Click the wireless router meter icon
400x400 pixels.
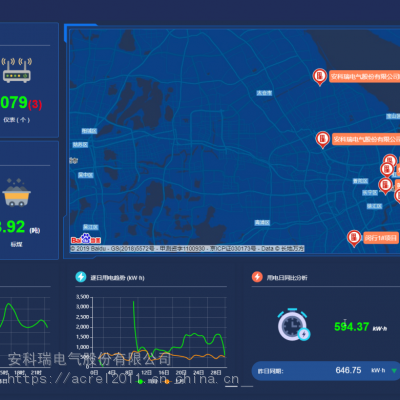point(17,70)
